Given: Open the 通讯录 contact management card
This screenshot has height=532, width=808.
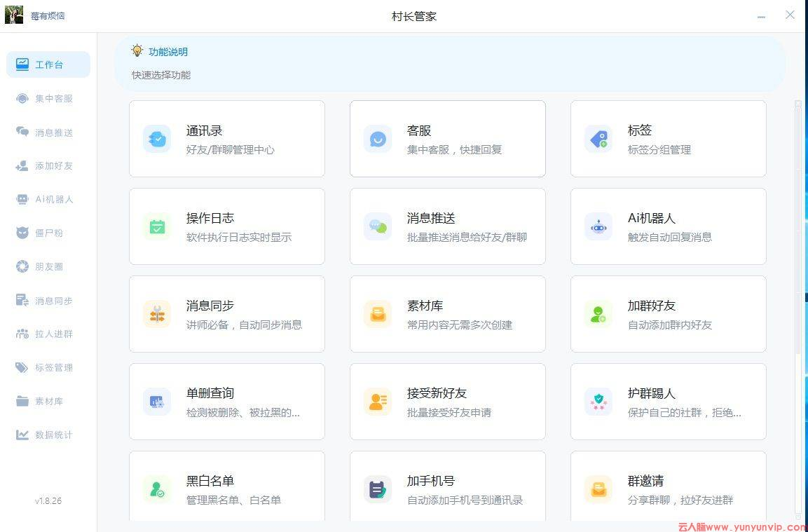Looking at the screenshot, I should point(226,138).
